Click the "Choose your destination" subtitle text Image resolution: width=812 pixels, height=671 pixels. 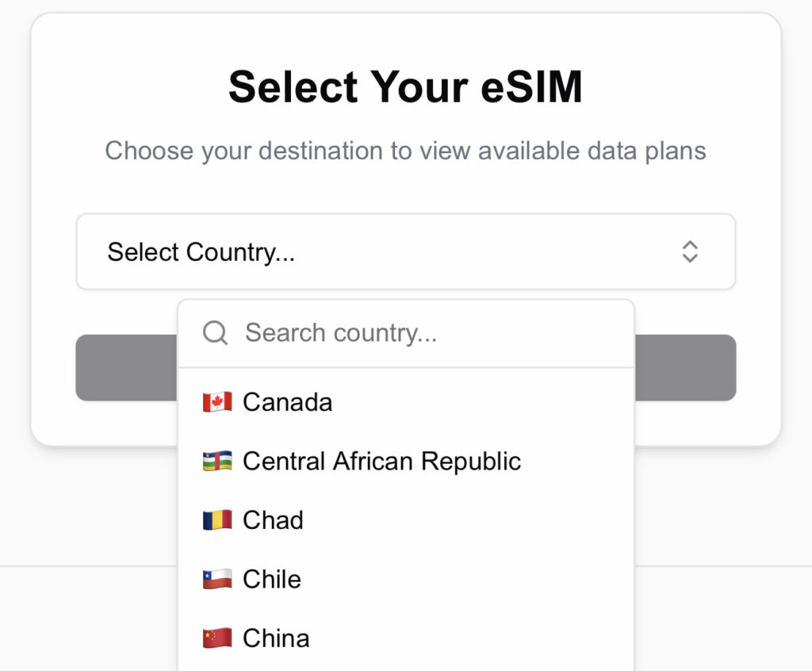(x=405, y=151)
